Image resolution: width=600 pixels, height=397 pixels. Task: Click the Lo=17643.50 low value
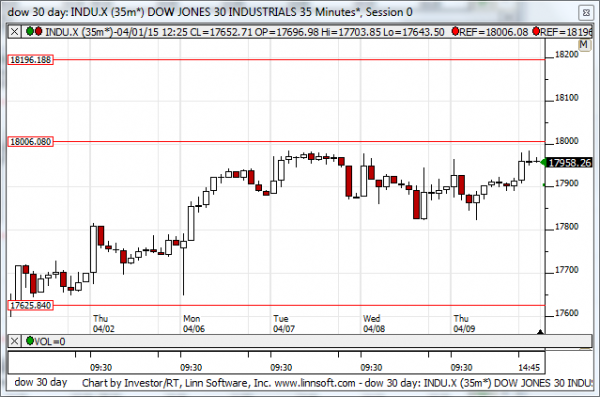[414, 32]
